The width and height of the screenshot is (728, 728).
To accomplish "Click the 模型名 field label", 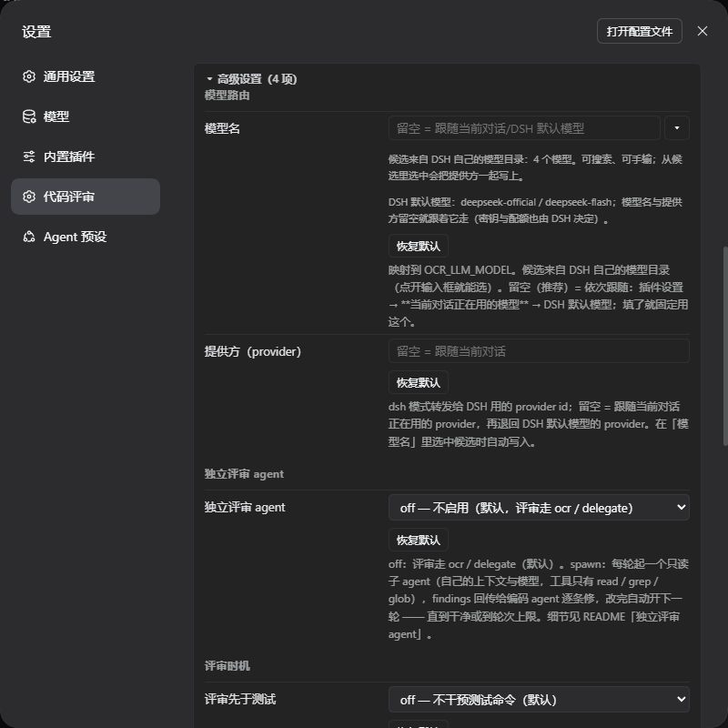I will pyautogui.click(x=222, y=128).
